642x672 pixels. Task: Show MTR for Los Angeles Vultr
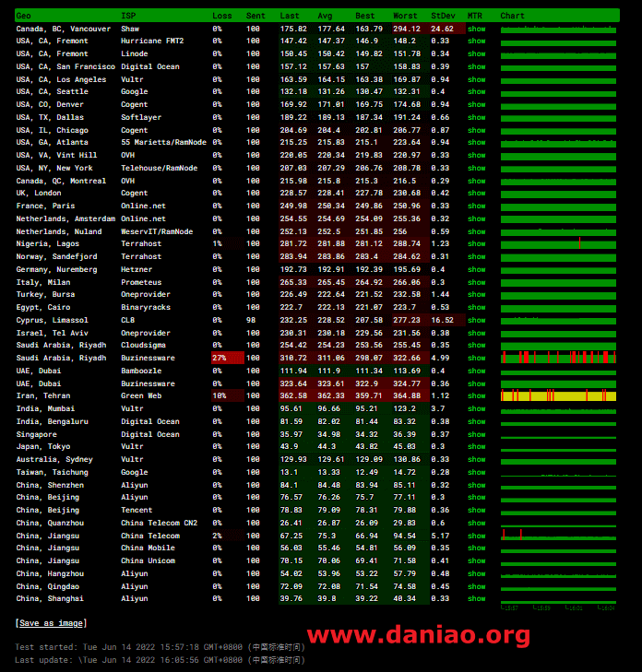coord(477,79)
